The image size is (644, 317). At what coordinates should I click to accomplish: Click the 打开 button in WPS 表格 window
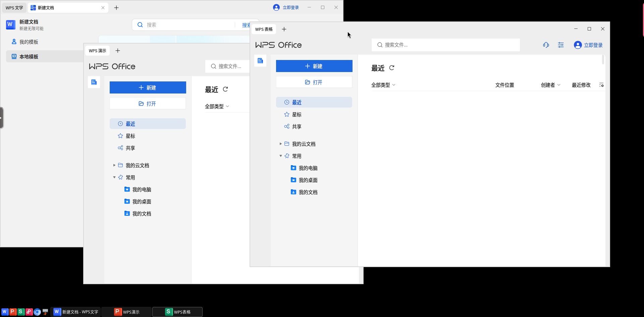(x=314, y=82)
